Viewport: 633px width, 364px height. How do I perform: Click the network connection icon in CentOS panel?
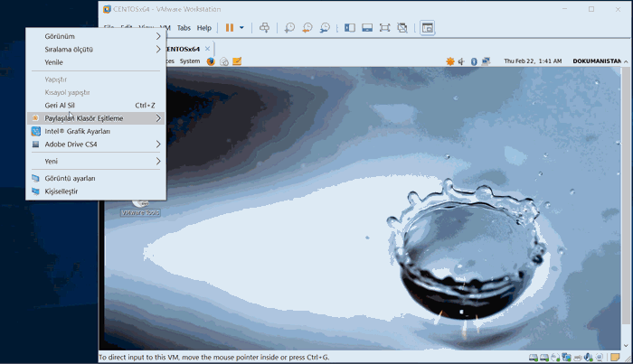click(487, 61)
